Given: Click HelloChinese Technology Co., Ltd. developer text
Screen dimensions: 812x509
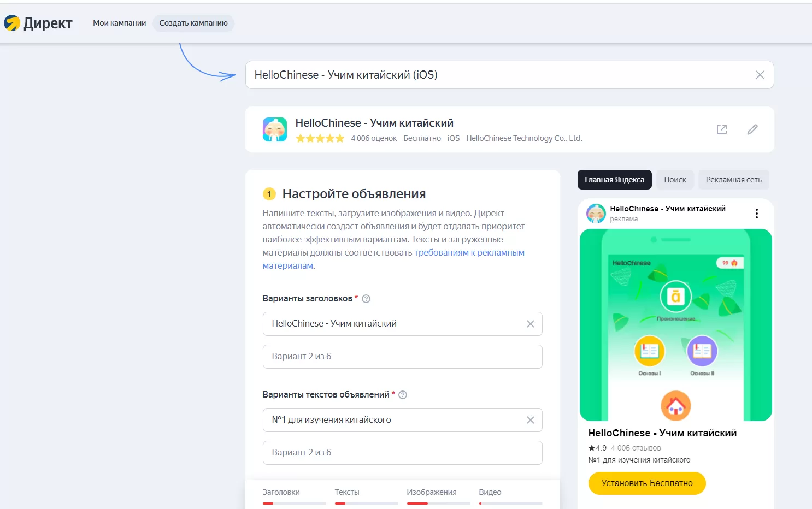Looking at the screenshot, I should click(524, 138).
